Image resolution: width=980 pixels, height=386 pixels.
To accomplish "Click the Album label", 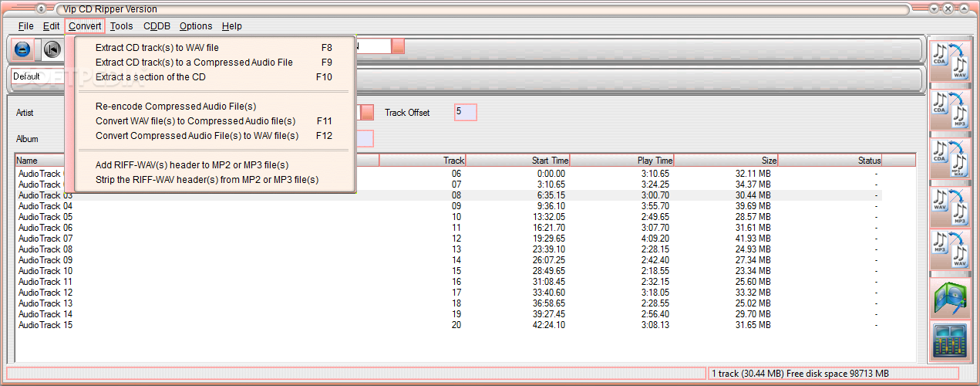I will pos(27,139).
